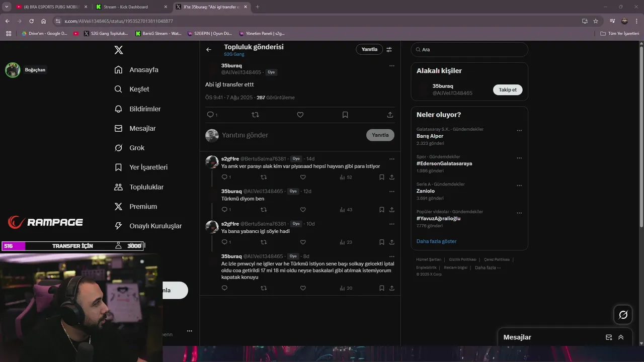Open S2G Gang community link
This screenshot has width=644, height=362.
(234, 54)
